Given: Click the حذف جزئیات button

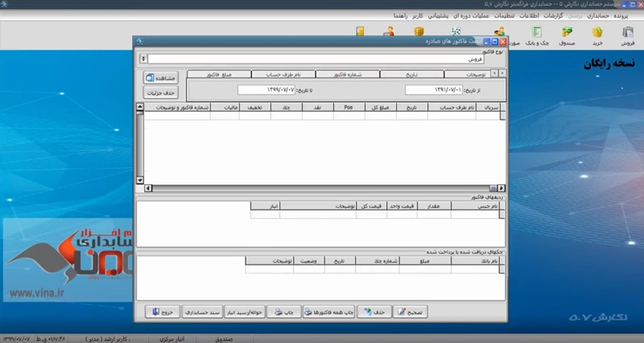Looking at the screenshot, I should tap(159, 93).
